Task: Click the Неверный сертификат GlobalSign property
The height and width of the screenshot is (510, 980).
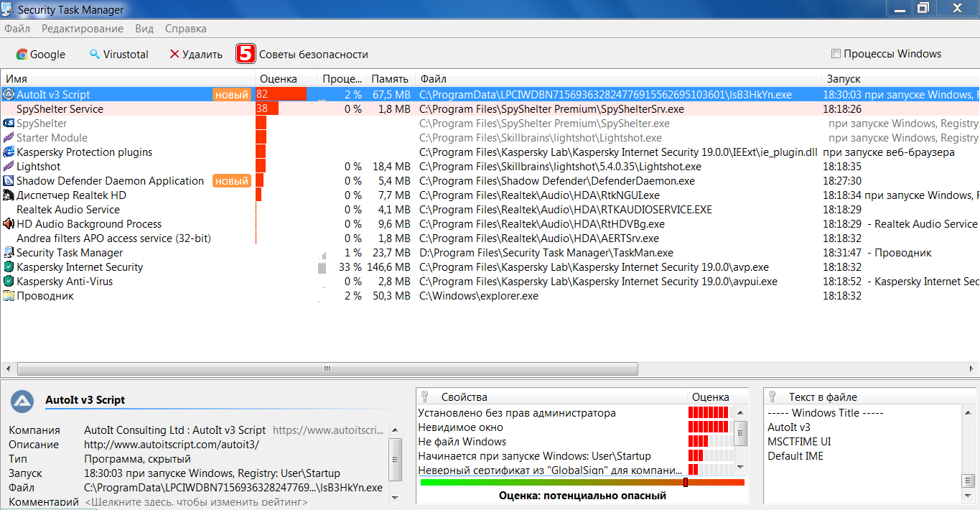Action: 550,470
